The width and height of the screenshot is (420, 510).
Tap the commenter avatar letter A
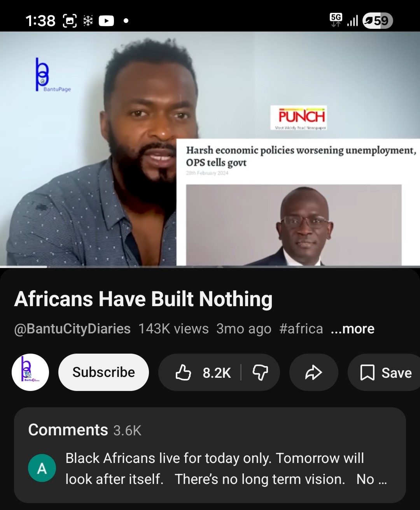point(42,468)
